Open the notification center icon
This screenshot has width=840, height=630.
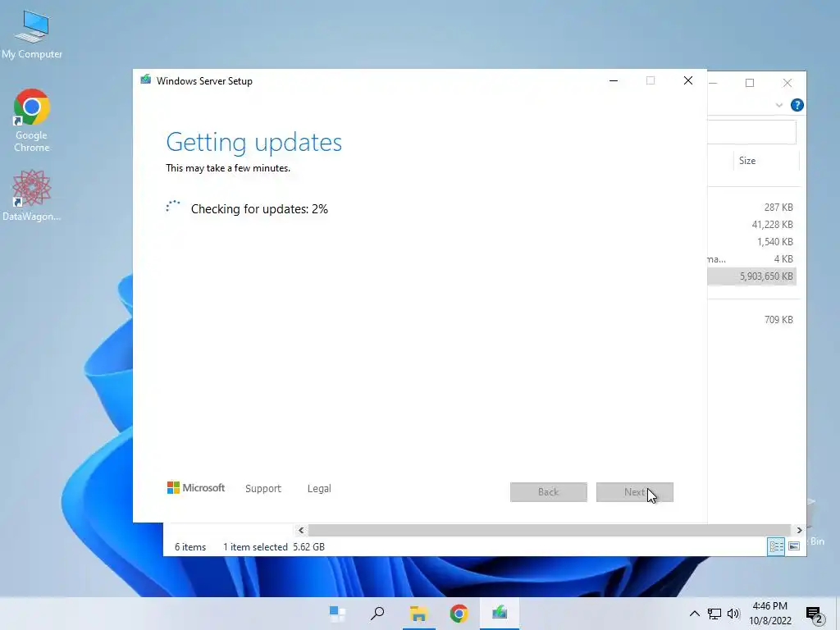coord(815,614)
